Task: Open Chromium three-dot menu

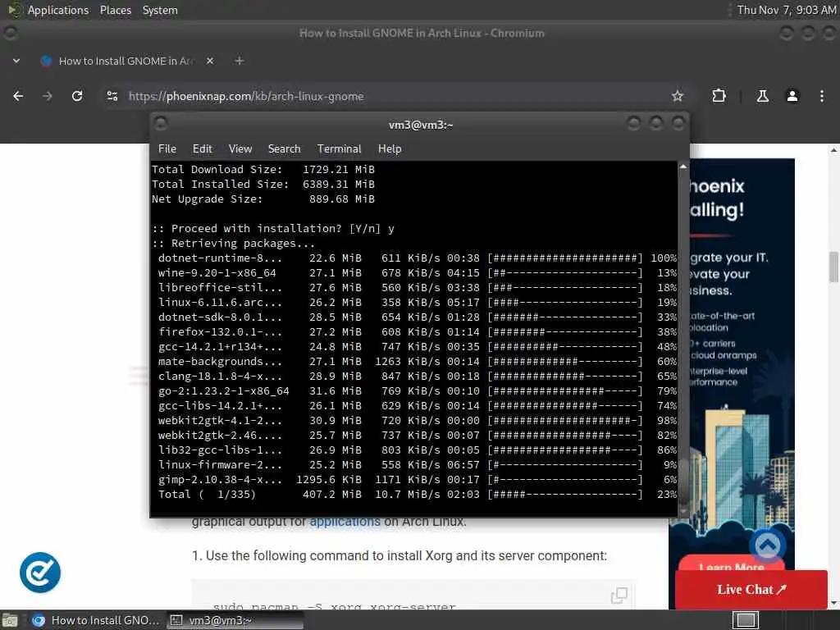Action: [822, 97]
